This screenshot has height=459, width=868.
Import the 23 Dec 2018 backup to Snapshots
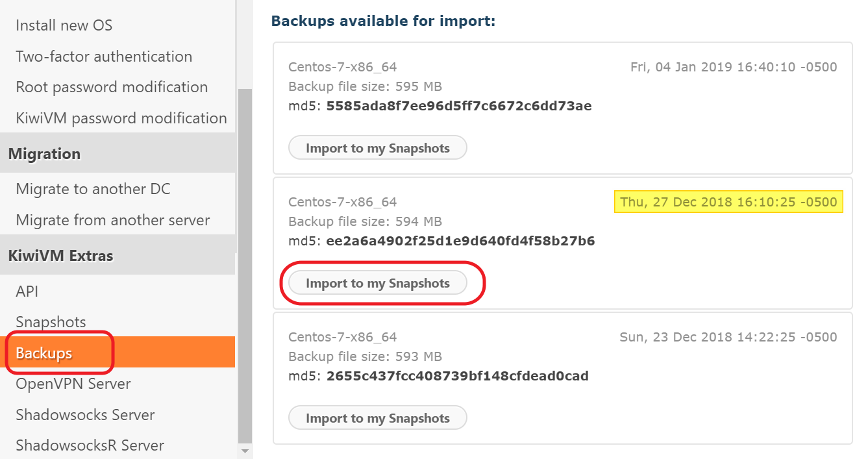click(377, 418)
